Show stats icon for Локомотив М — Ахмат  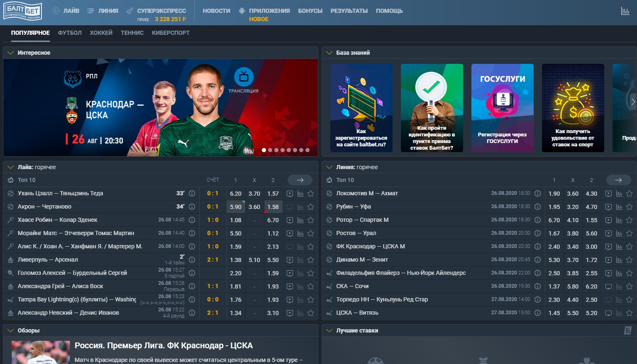tap(619, 194)
